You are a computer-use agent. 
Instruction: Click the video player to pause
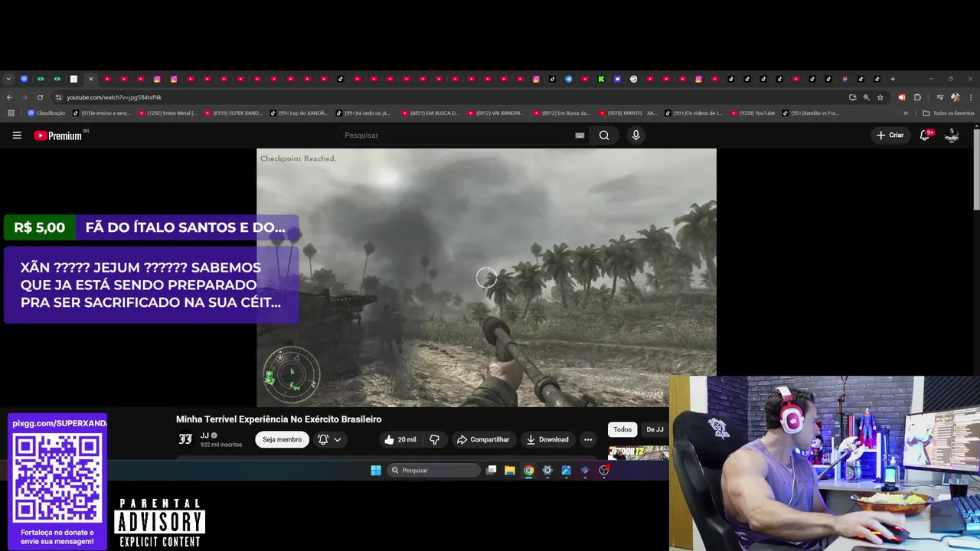click(x=486, y=277)
